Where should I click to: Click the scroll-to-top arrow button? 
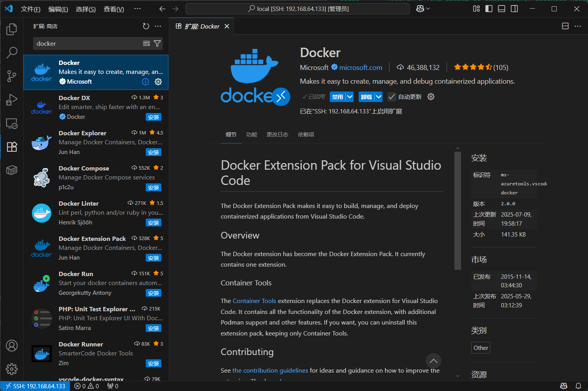pos(434,361)
